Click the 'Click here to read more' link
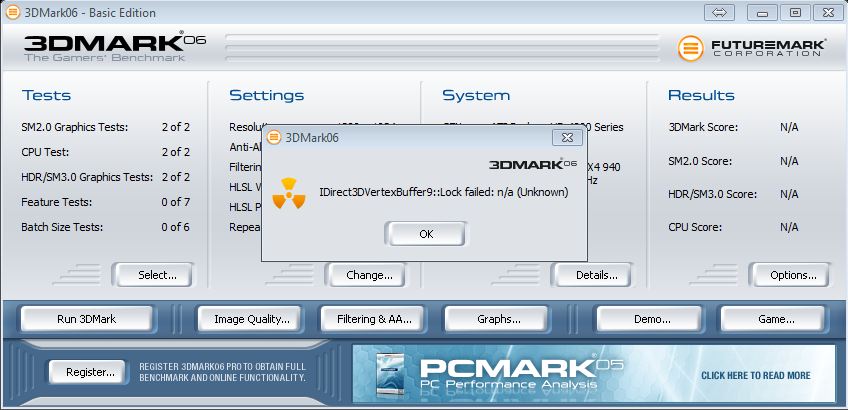The height and width of the screenshot is (410, 848). [756, 375]
